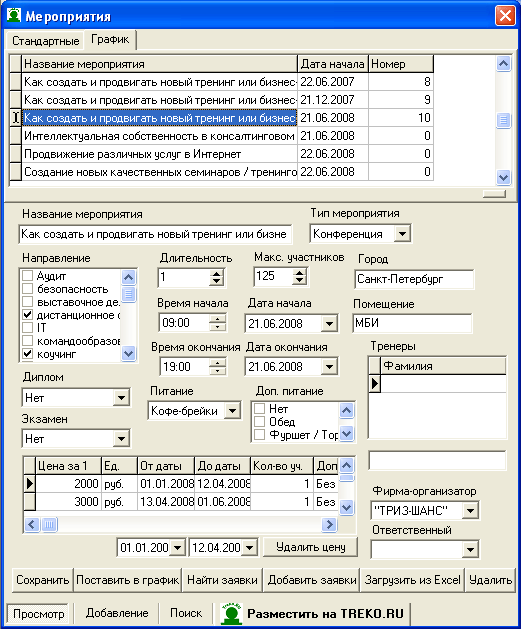Open the Фирма-организатор dropdown

point(470,511)
